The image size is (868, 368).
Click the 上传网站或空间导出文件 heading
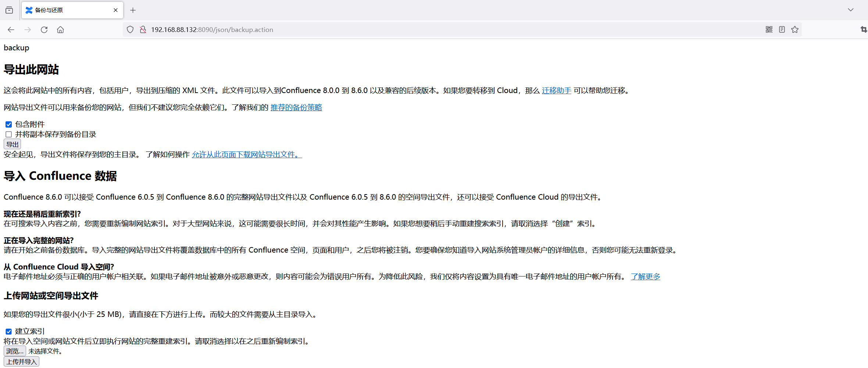pyautogui.click(x=51, y=296)
